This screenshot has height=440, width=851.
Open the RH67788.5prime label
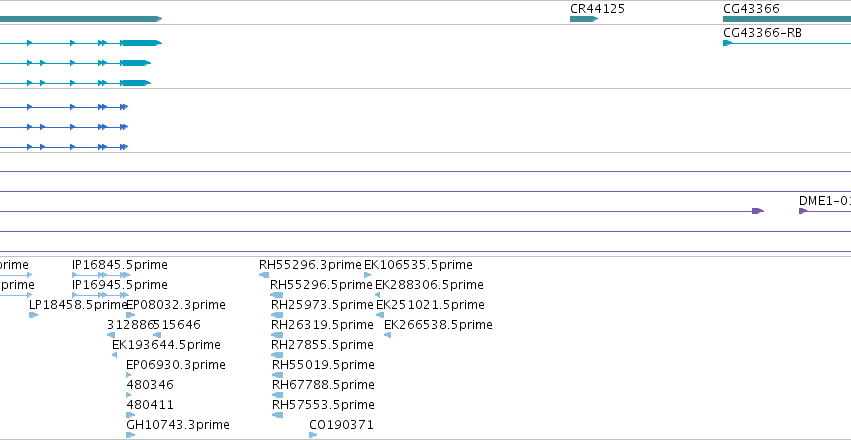click(323, 385)
